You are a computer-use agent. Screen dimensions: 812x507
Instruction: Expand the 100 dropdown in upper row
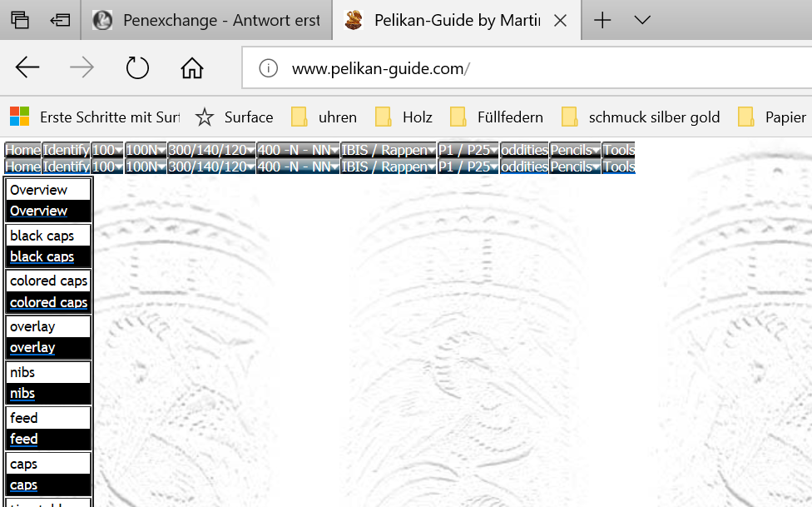click(x=107, y=150)
